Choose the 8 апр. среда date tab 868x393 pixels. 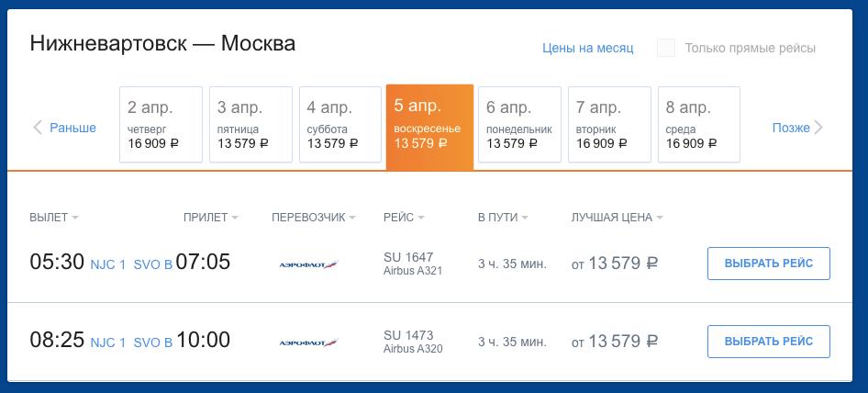coord(698,124)
